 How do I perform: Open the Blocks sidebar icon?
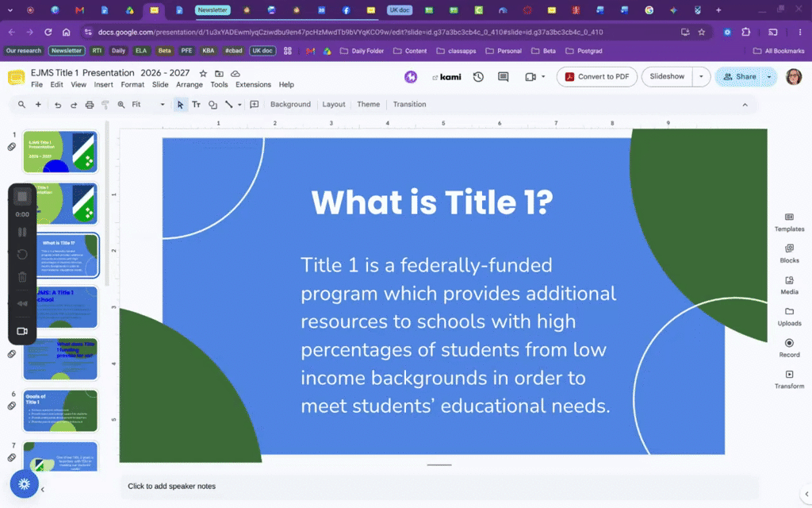[x=789, y=253]
